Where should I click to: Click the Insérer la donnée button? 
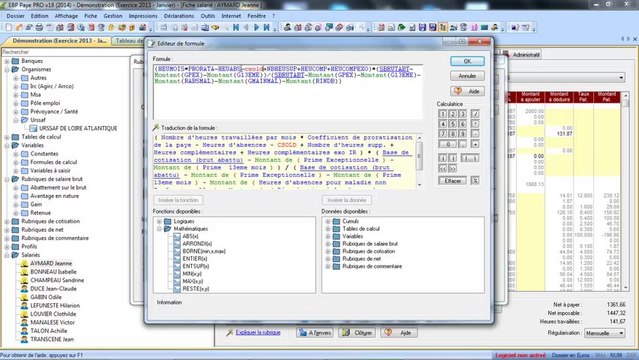coord(347,200)
